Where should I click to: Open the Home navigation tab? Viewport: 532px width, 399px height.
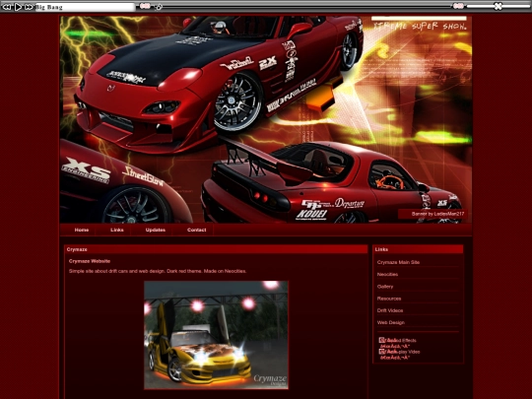[x=82, y=230]
